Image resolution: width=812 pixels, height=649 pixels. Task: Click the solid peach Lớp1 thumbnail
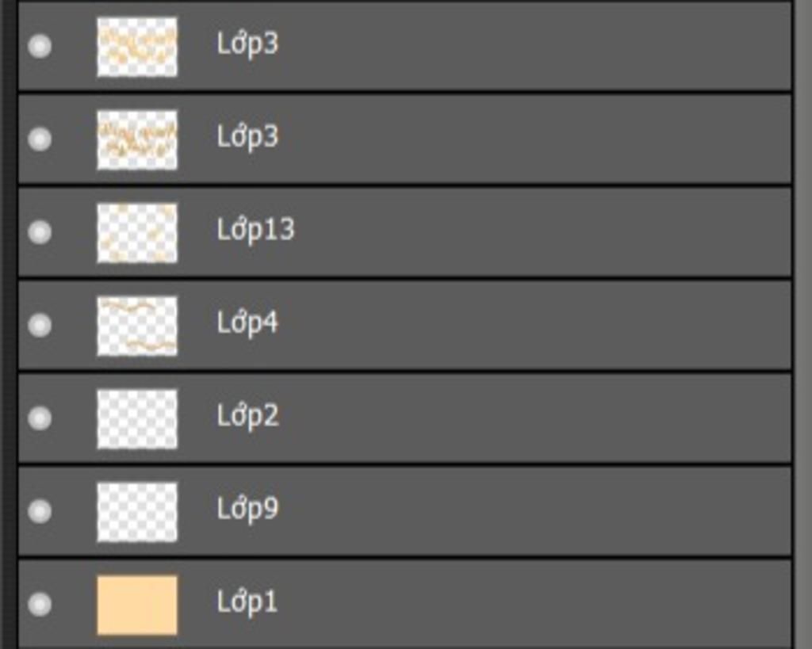coord(137,605)
